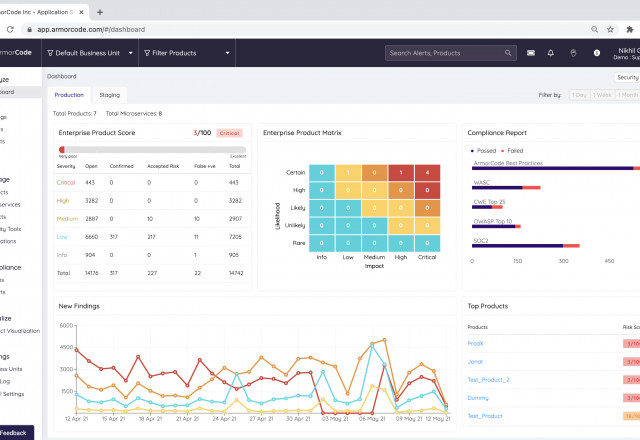Click WASC compliance bar
The height and width of the screenshot is (440, 640).
click(506, 188)
